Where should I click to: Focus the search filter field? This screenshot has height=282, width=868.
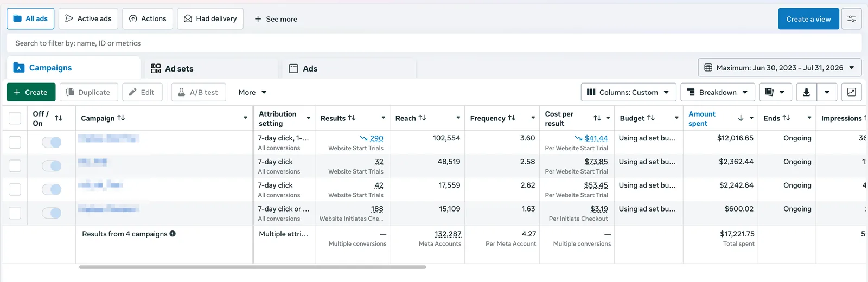click(434, 43)
